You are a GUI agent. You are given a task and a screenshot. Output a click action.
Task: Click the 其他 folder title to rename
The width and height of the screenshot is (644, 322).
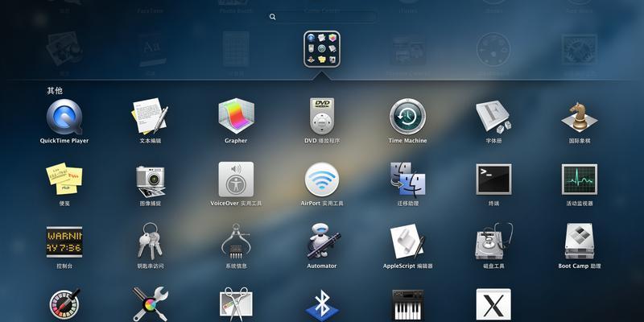55,91
